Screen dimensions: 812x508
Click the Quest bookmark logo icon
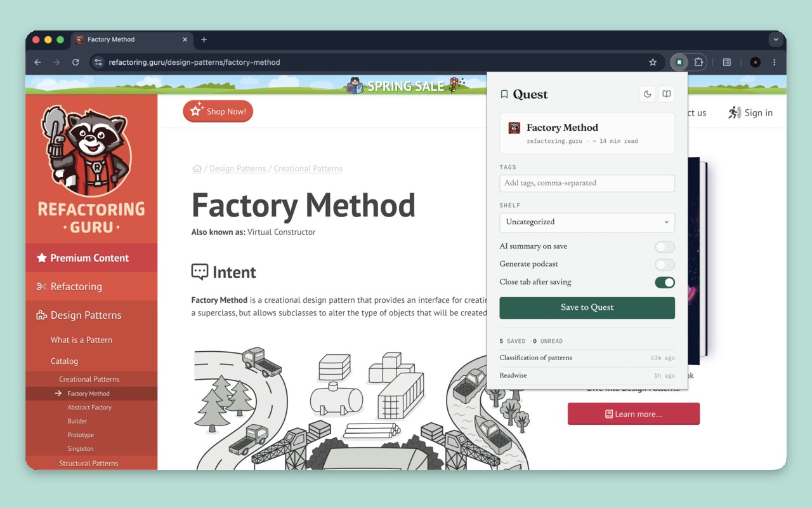[504, 94]
